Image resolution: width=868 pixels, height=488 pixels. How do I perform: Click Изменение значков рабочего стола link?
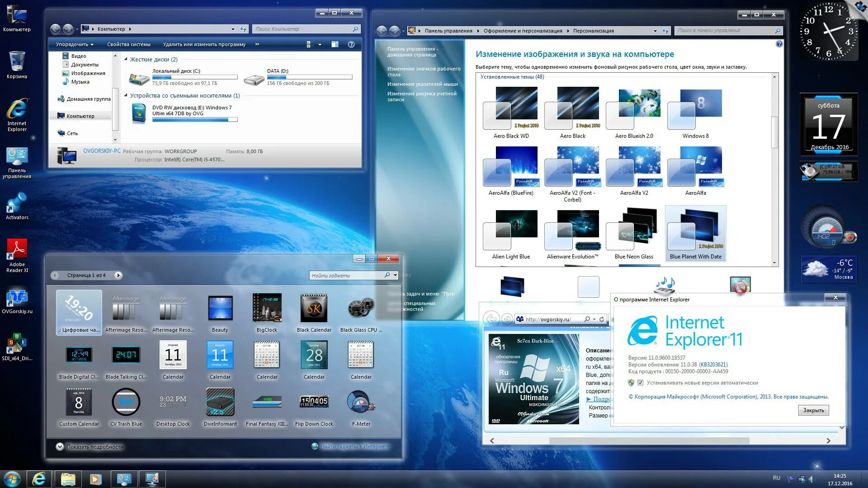coord(423,71)
